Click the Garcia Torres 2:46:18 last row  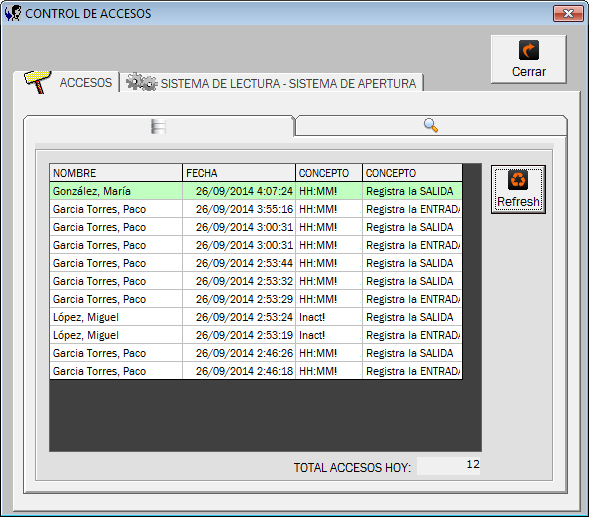tap(256, 371)
